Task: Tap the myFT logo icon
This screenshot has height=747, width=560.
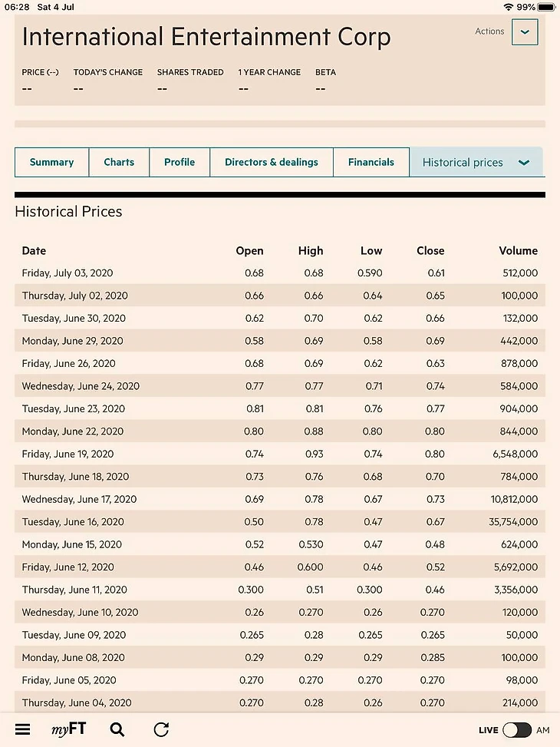Action: [x=68, y=729]
